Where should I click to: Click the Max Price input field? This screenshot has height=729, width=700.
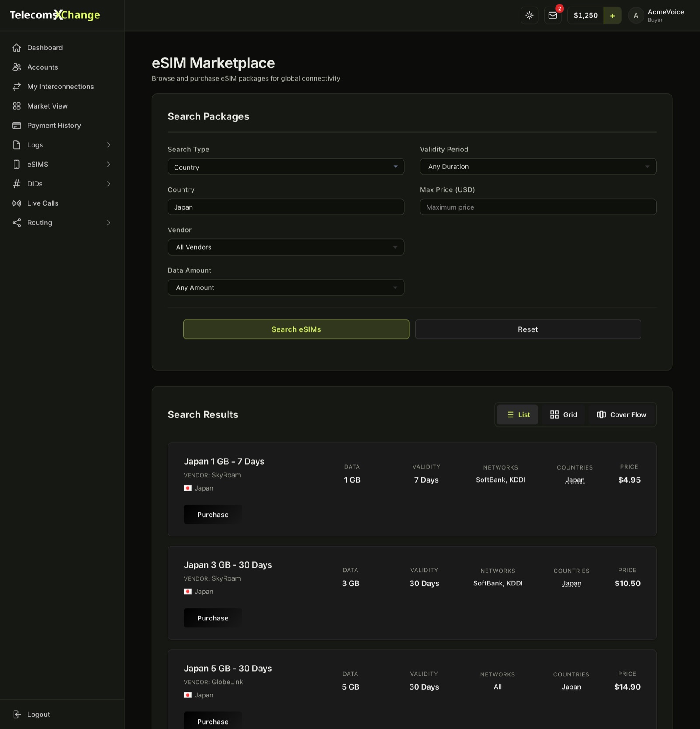(x=538, y=207)
